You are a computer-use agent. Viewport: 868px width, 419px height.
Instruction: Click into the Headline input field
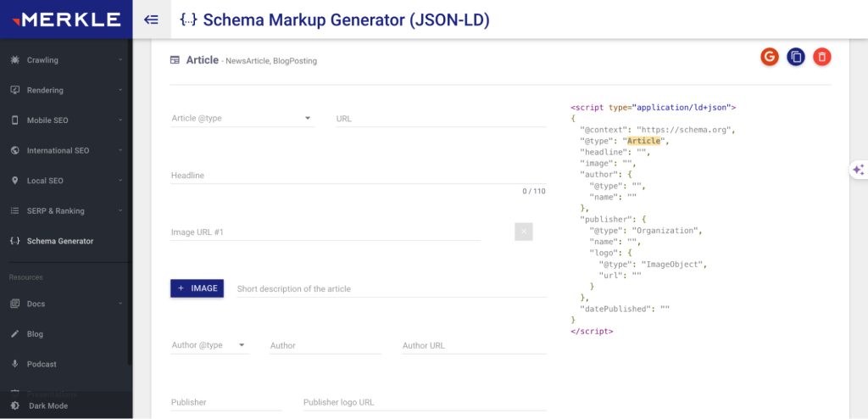coord(356,176)
